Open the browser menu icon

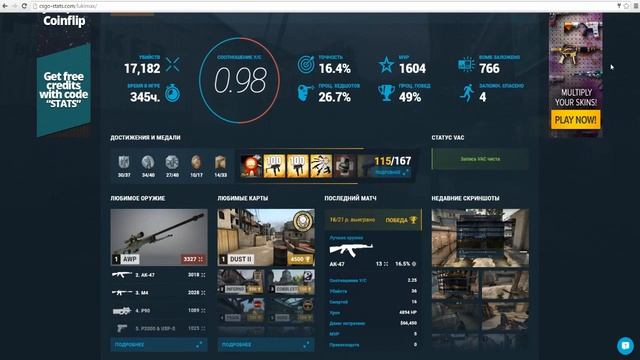tap(636, 6)
